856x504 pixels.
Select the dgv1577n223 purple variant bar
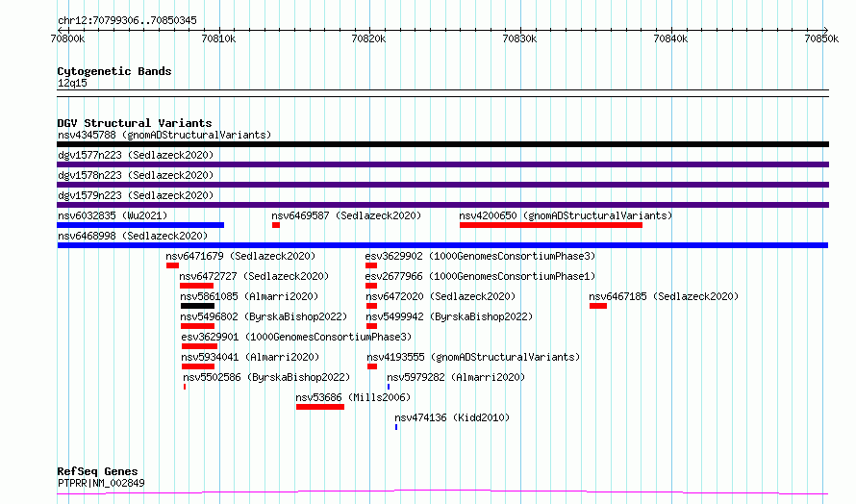pos(442,164)
